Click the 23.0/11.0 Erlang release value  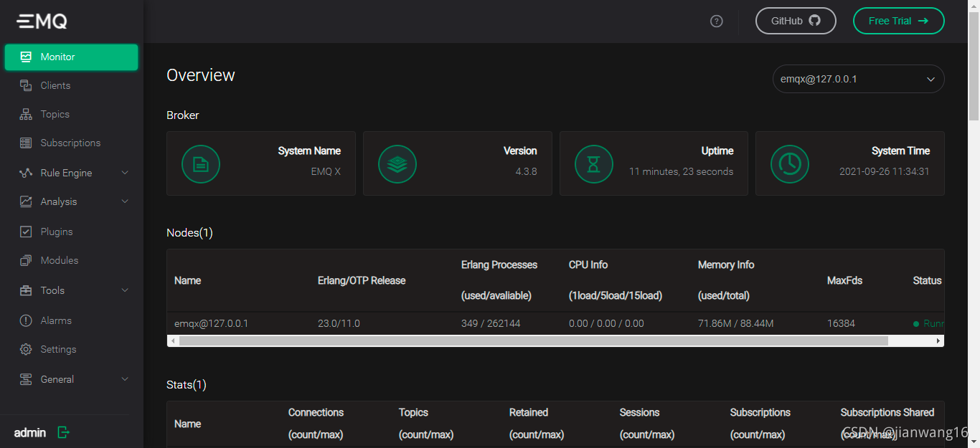point(339,323)
